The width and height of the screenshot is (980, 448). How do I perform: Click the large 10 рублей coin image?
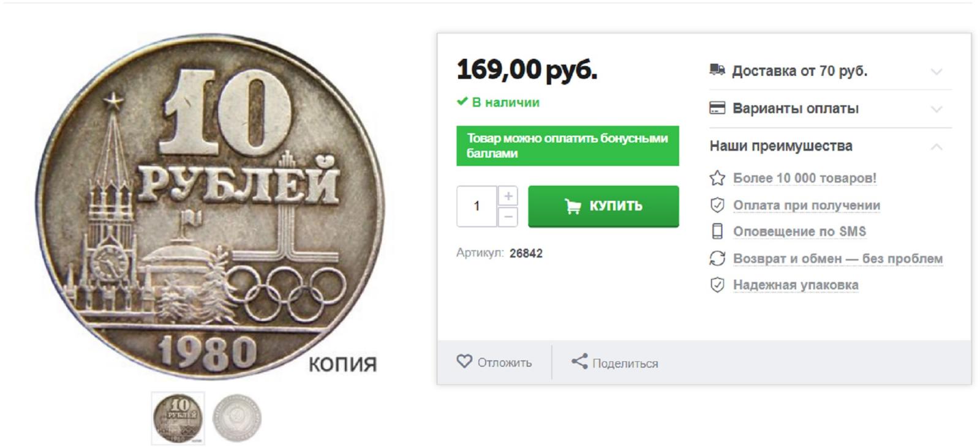click(210, 206)
